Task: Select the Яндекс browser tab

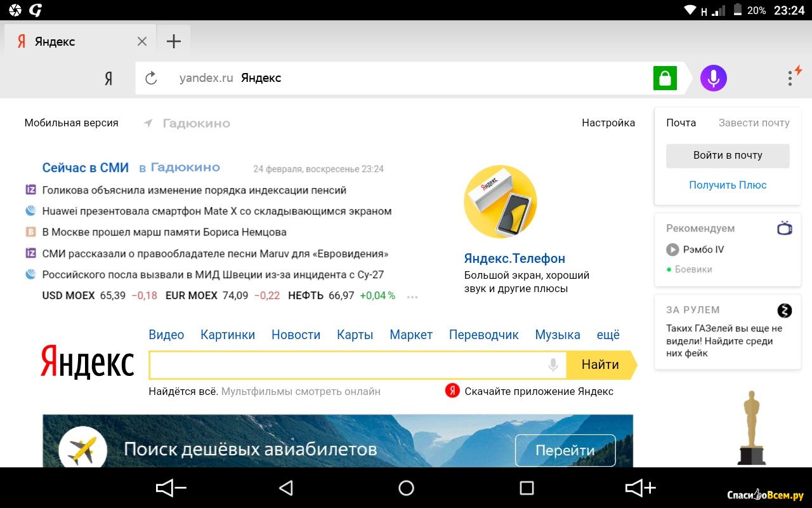Action: 79,41
